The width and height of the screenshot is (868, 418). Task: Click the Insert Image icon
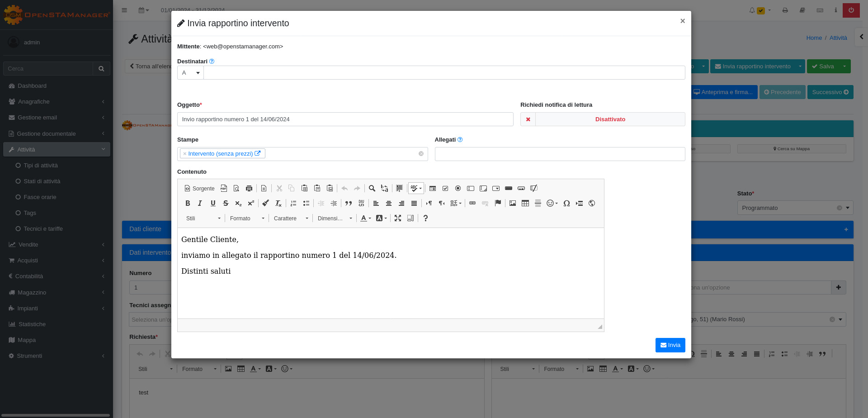pyautogui.click(x=512, y=204)
